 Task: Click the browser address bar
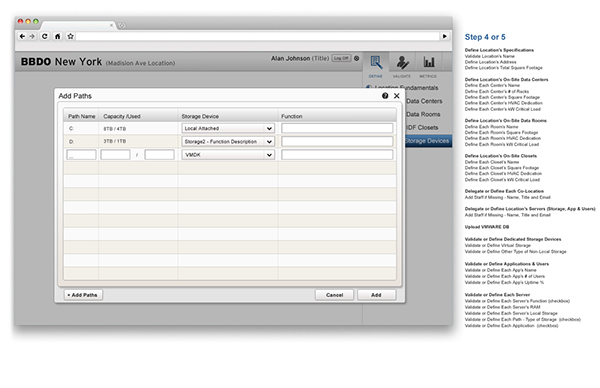[258, 36]
